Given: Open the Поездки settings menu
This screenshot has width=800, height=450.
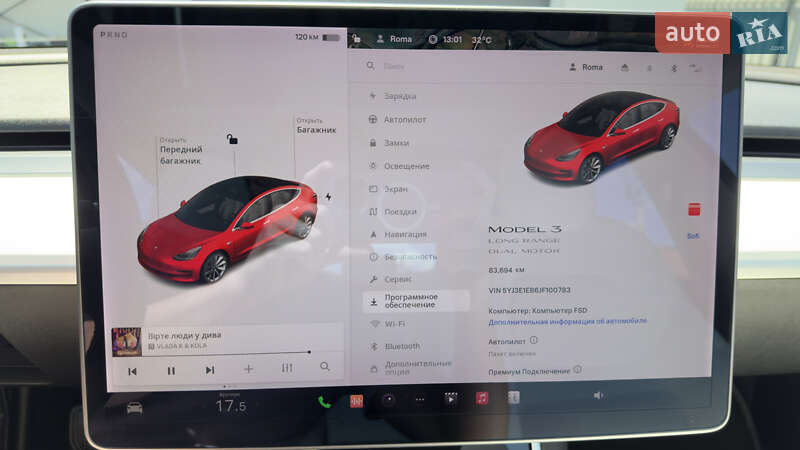Looking at the screenshot, I should point(392,211).
